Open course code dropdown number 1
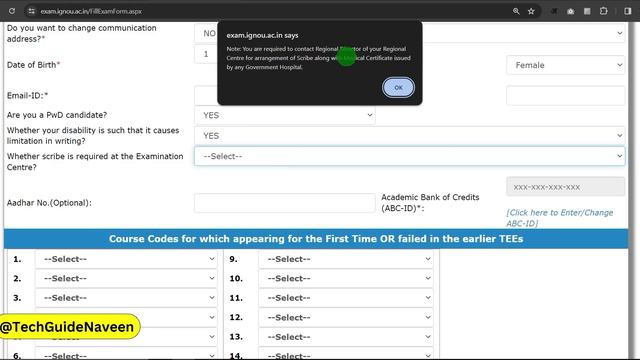The width and height of the screenshot is (640, 360). 126,259
